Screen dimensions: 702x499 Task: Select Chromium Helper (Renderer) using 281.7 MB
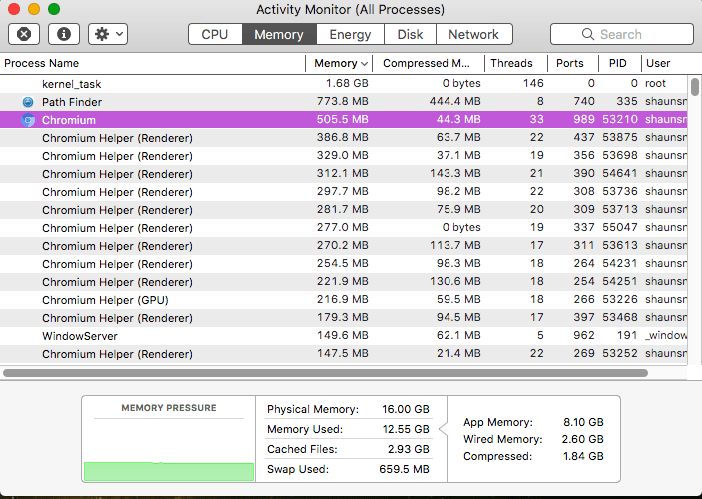(343, 210)
